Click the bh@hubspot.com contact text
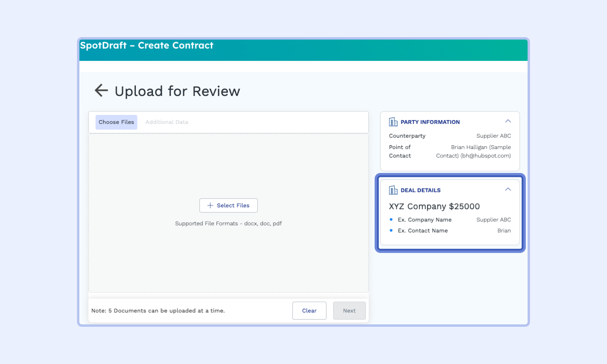This screenshot has width=607, height=364. click(485, 156)
